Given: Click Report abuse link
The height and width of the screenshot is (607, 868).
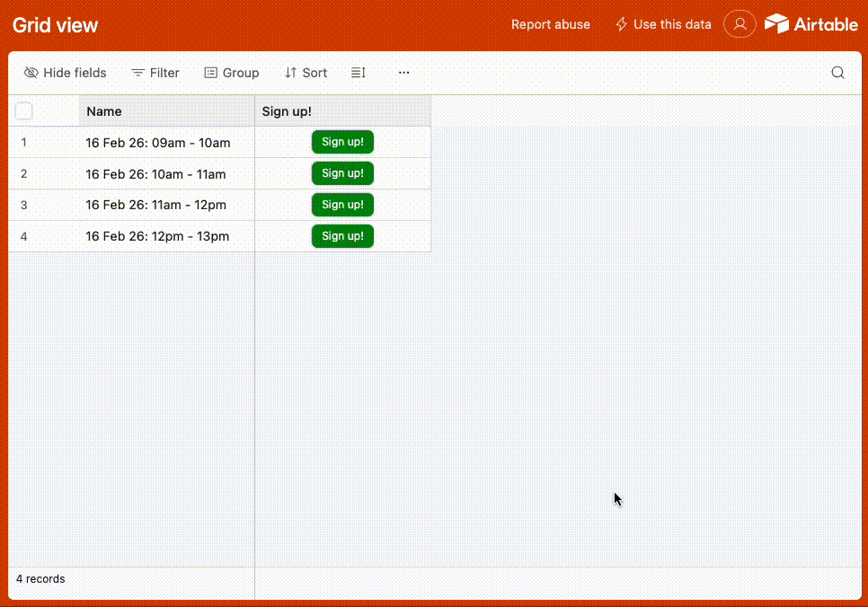Looking at the screenshot, I should [x=550, y=24].
